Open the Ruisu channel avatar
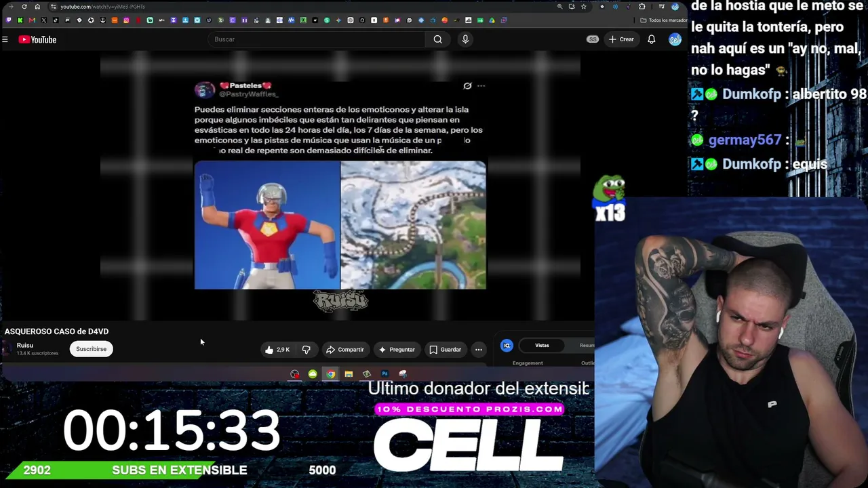Viewport: 868px width, 488px height. coord(7,349)
